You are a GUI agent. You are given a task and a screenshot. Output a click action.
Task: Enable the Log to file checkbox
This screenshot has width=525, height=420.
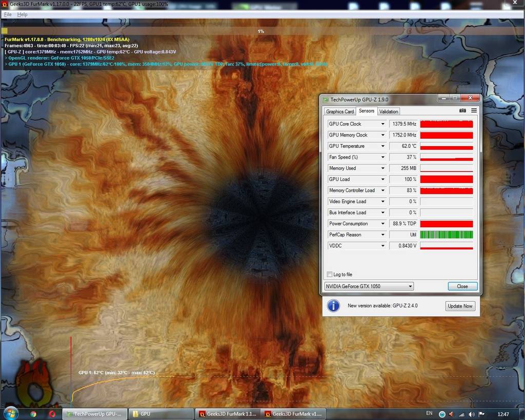coord(330,274)
